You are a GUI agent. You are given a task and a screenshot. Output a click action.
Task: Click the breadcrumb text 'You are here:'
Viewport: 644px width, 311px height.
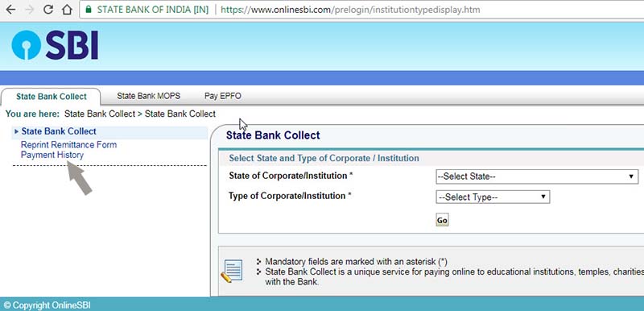[x=32, y=114]
